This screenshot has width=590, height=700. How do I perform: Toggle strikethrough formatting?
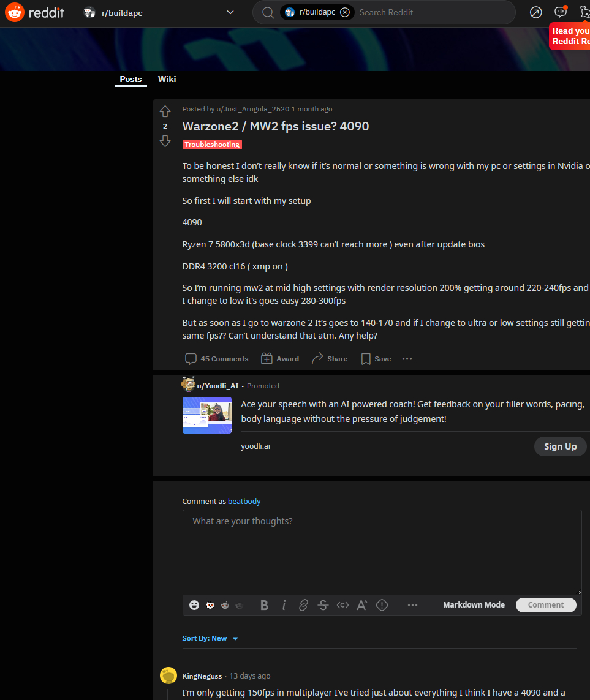click(x=323, y=605)
